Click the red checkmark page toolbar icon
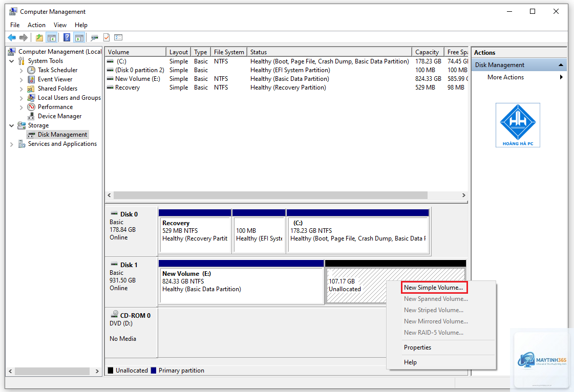 tap(107, 37)
